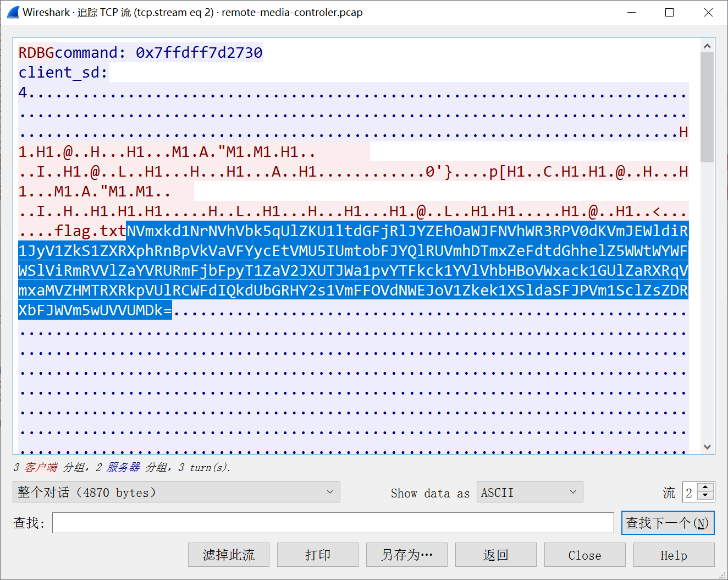Click the line starting '..I..H..H1.H1.H1'

point(354,211)
